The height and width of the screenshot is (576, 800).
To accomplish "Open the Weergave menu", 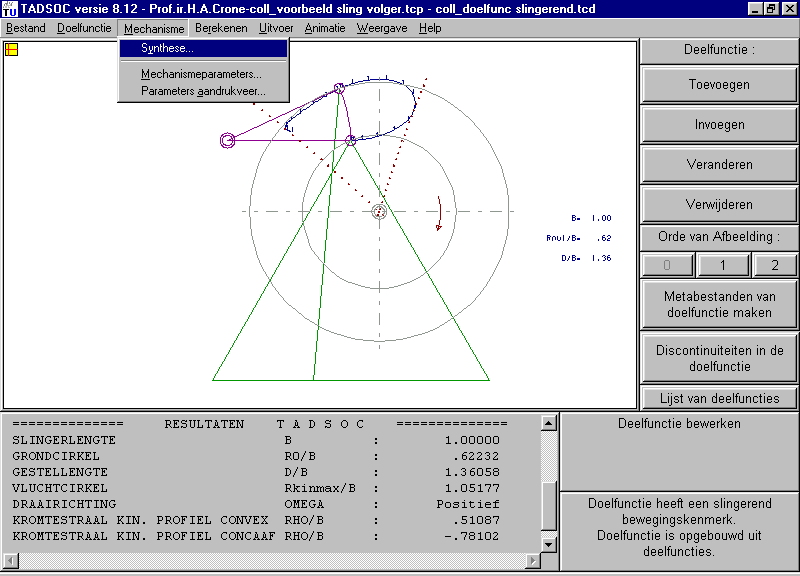I will 382,28.
